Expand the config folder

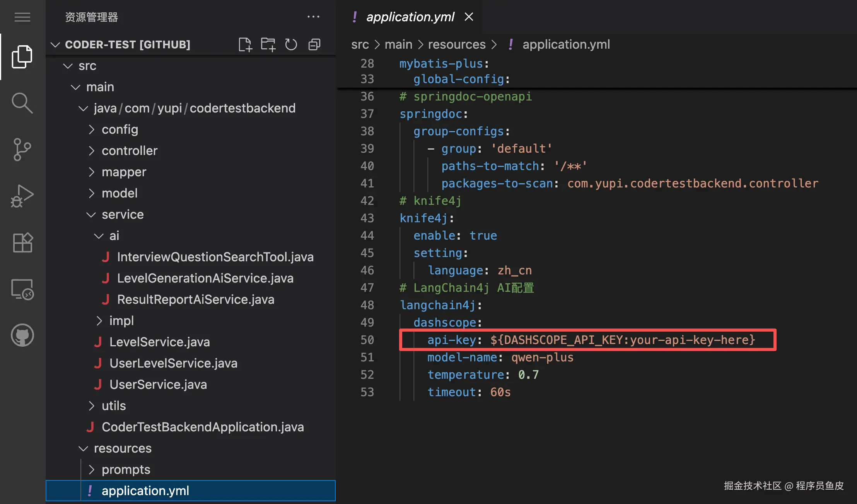tap(120, 129)
